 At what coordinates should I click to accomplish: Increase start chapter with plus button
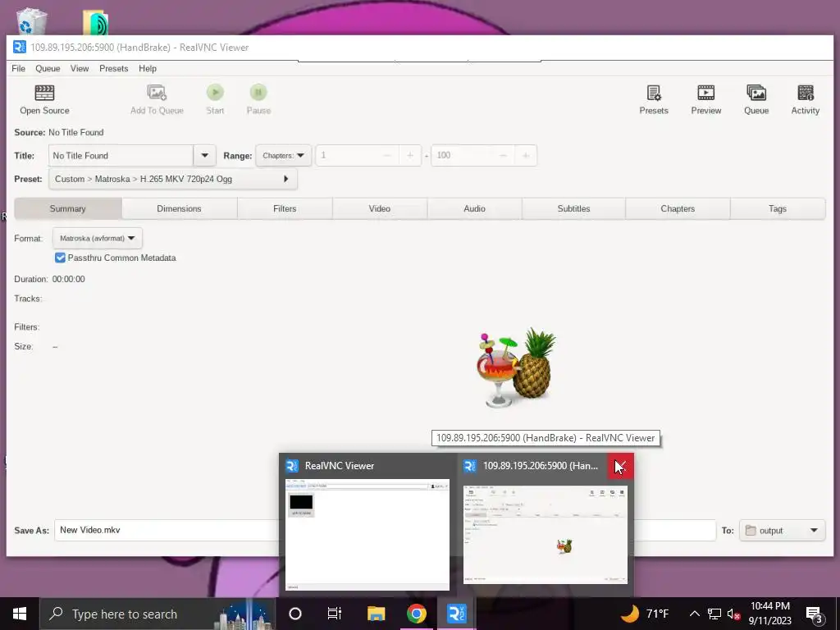(x=410, y=155)
